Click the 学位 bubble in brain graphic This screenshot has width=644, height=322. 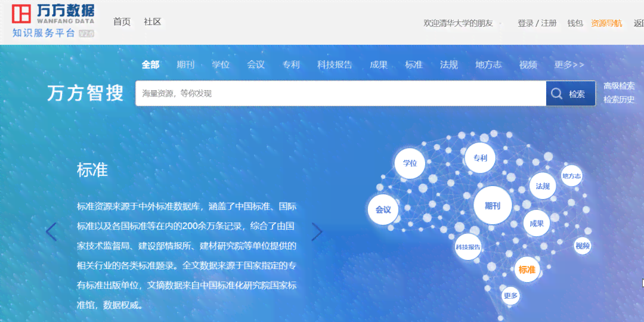tap(410, 163)
